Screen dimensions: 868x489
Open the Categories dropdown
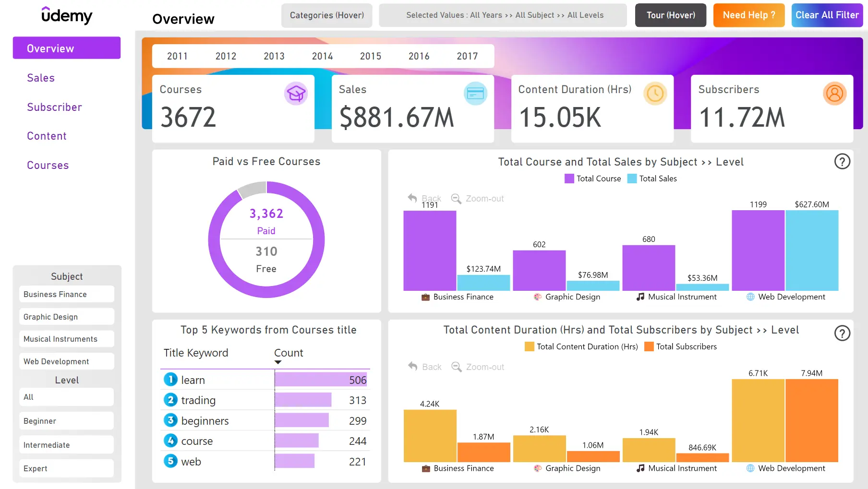[326, 15]
